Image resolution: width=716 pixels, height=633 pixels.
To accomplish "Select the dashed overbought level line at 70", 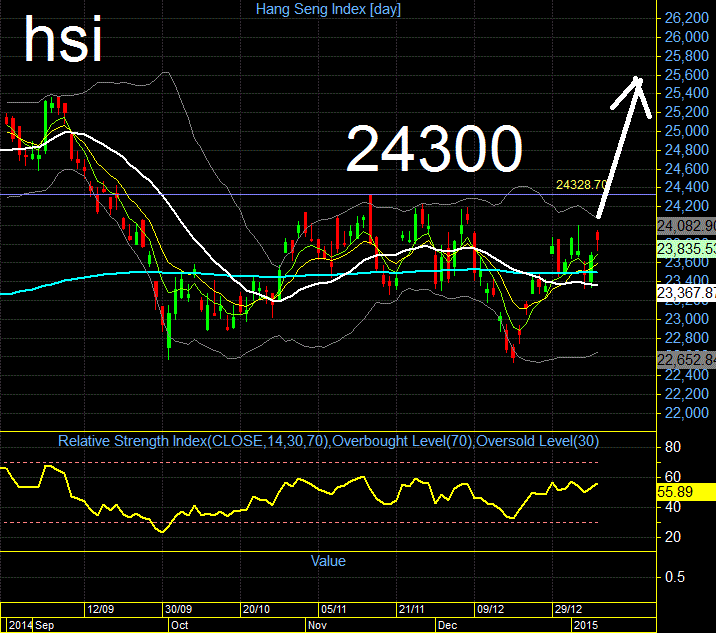I will (299, 463).
